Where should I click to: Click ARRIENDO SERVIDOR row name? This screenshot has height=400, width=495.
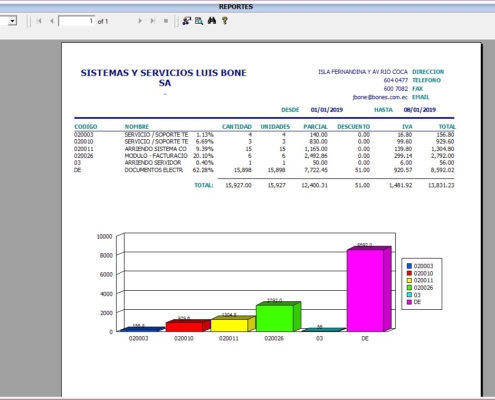(x=153, y=163)
